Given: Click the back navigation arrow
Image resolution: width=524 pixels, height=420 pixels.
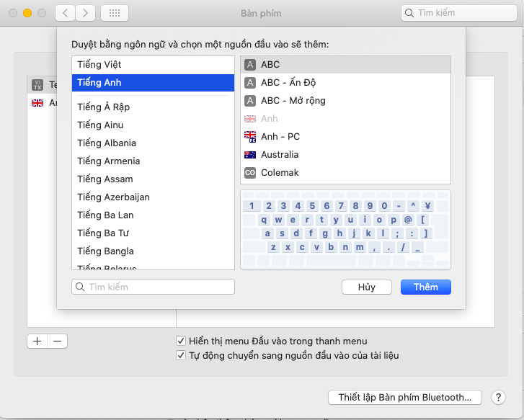Looking at the screenshot, I should (x=65, y=13).
